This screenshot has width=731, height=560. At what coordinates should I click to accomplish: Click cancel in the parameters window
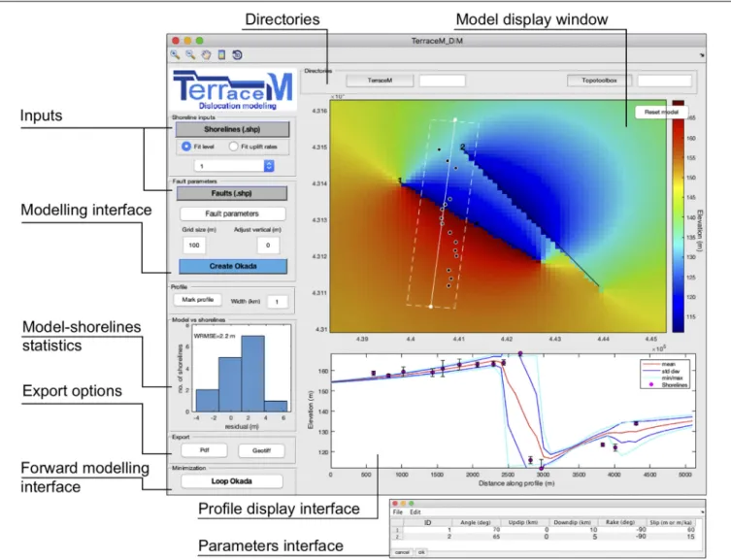click(402, 552)
